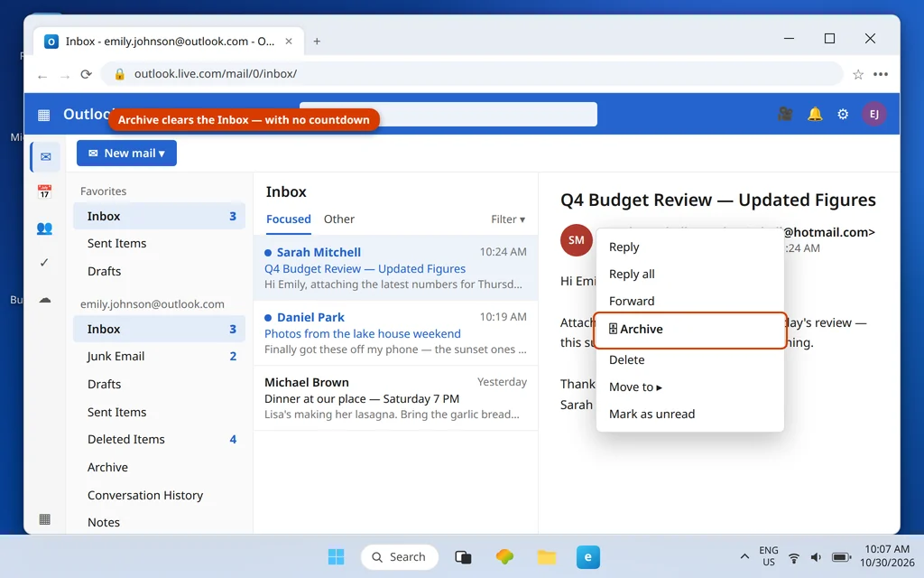Open the Filter dropdown
The height and width of the screenshot is (578, 924).
point(508,219)
